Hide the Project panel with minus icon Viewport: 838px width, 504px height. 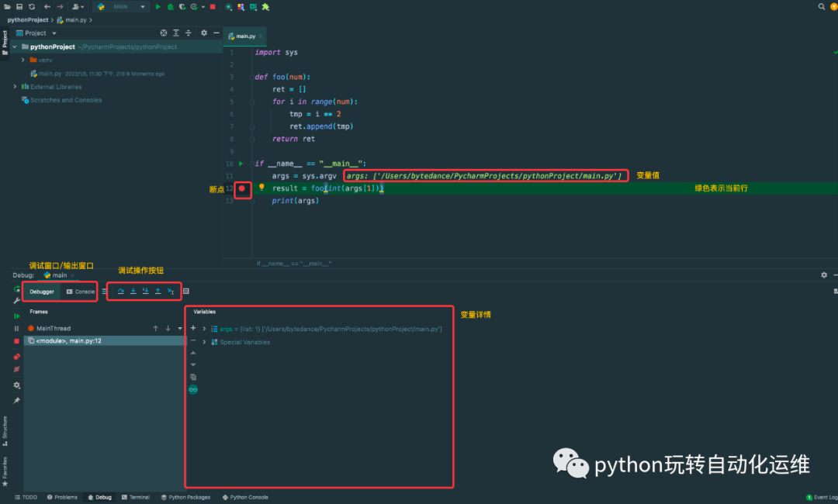[216, 33]
